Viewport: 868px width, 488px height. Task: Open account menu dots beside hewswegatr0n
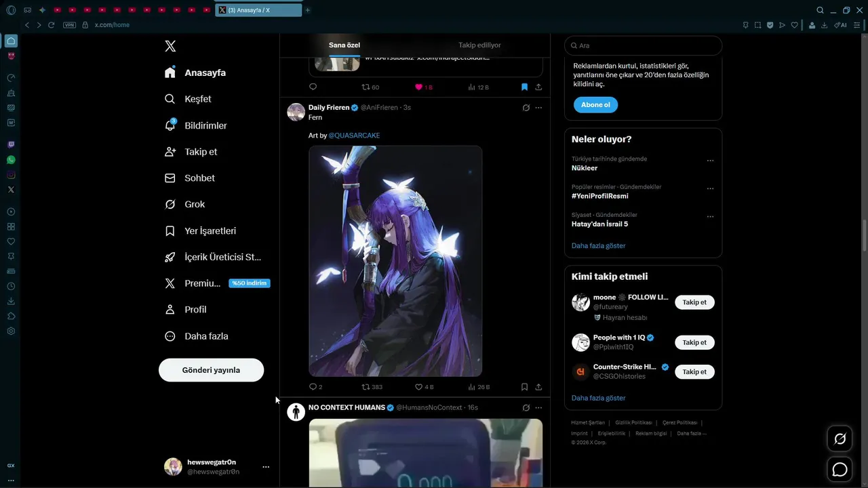(266, 467)
